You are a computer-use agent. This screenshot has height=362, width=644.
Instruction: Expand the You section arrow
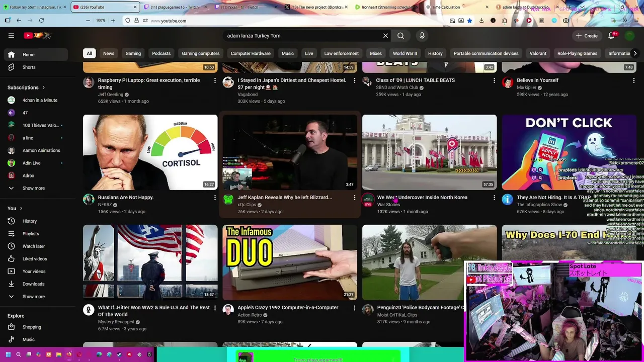21,208
